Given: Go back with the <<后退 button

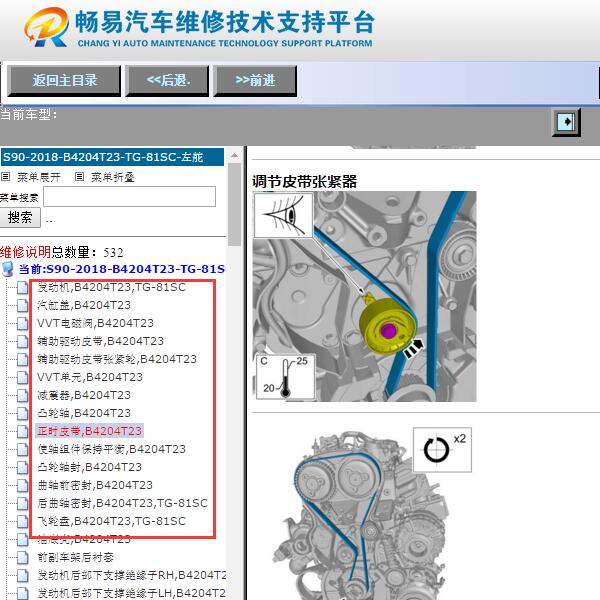Looking at the screenshot, I should (x=167, y=81).
